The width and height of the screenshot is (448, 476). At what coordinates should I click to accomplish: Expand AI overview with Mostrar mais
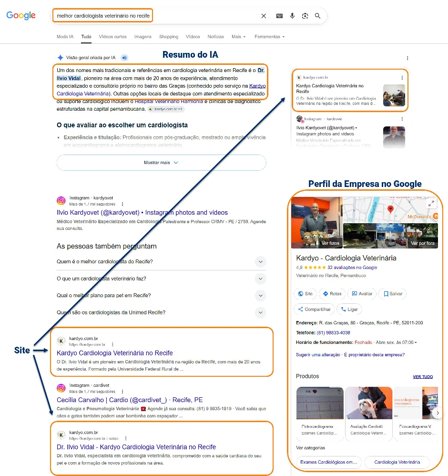click(162, 163)
